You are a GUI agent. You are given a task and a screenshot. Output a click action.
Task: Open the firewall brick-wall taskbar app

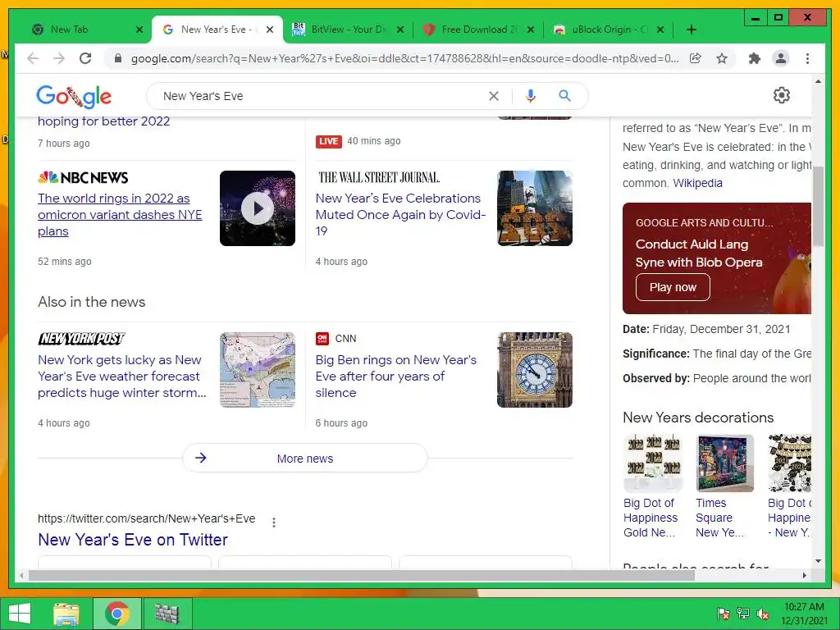coord(167,614)
